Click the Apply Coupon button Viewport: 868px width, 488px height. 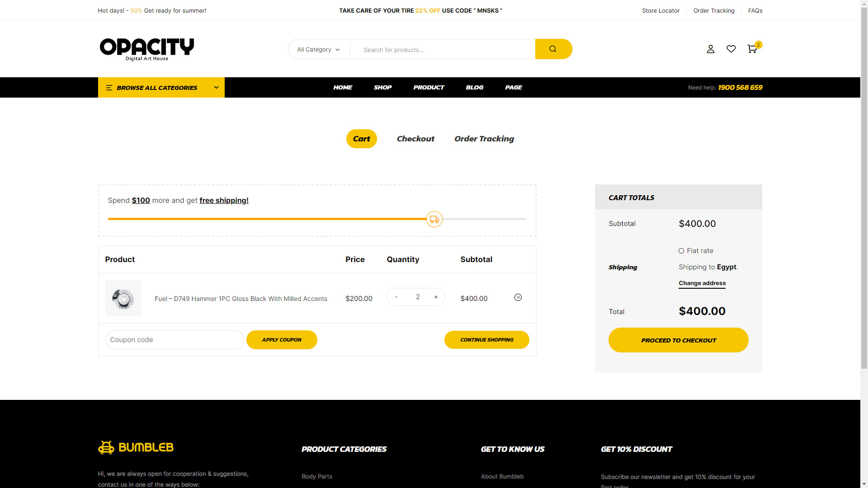(282, 340)
